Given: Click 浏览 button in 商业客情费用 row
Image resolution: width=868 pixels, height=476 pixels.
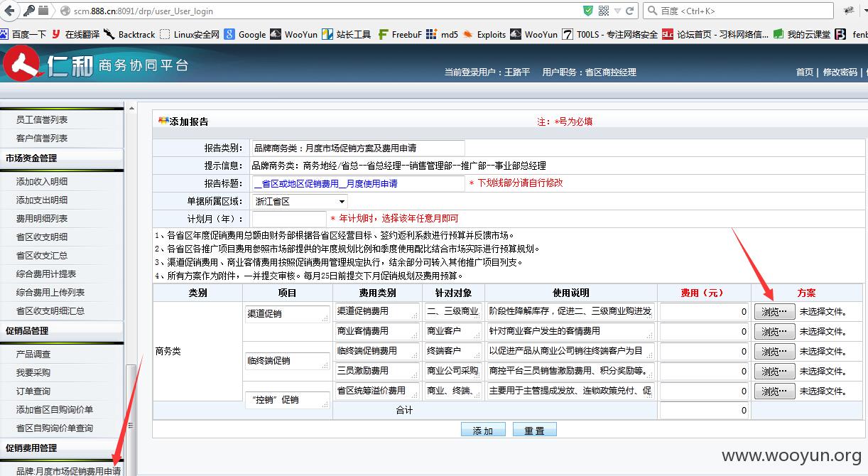Looking at the screenshot, I should click(774, 331).
